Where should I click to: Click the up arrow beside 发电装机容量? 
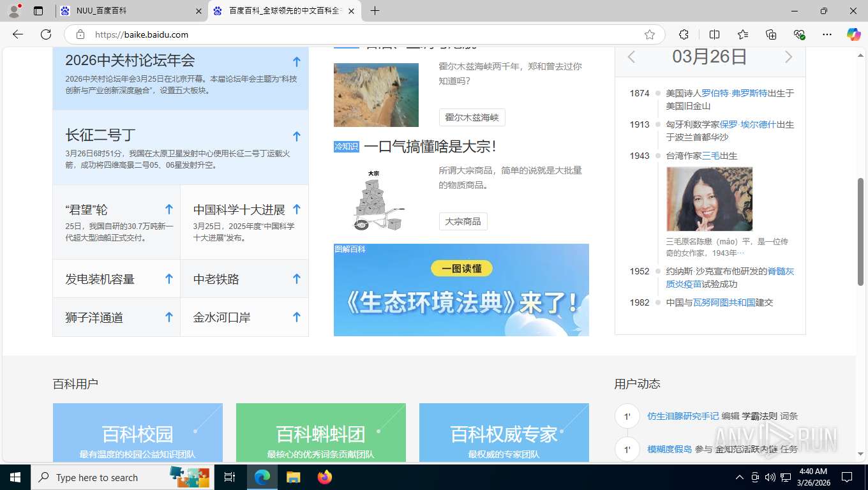point(168,279)
